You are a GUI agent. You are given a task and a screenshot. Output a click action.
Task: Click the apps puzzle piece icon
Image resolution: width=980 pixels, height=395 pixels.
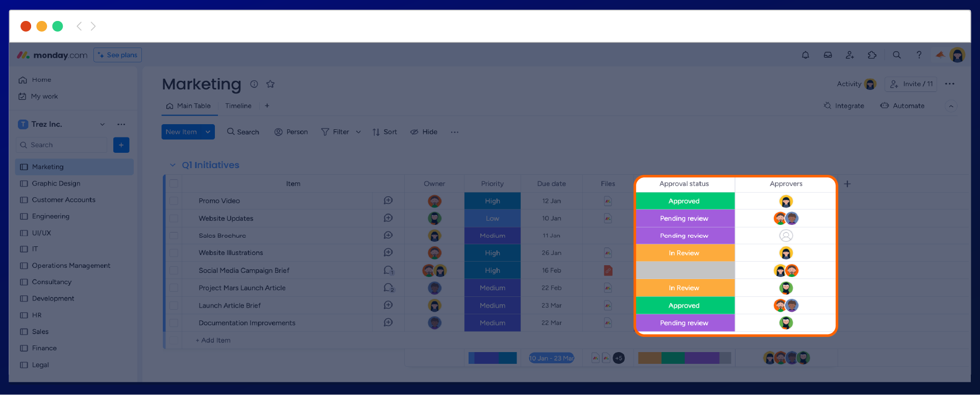(x=872, y=55)
